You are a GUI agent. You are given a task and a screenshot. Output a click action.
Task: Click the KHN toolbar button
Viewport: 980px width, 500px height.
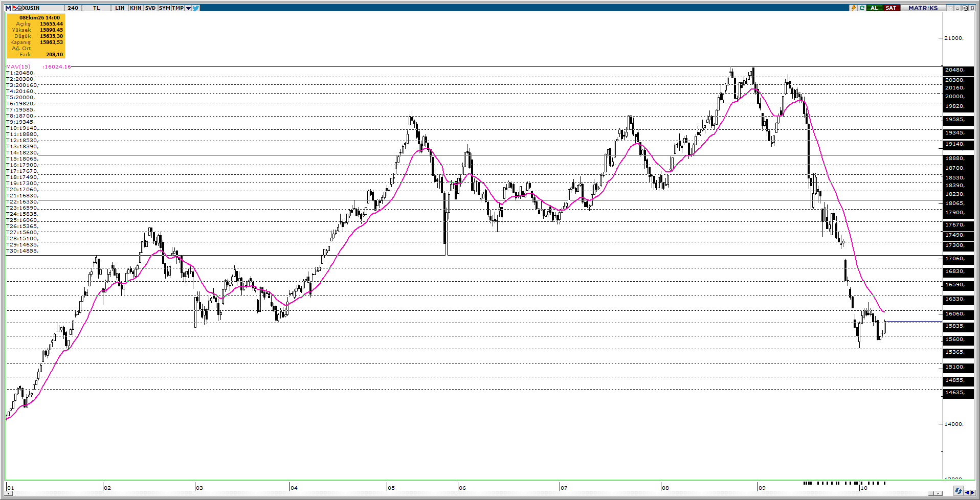coord(136,8)
